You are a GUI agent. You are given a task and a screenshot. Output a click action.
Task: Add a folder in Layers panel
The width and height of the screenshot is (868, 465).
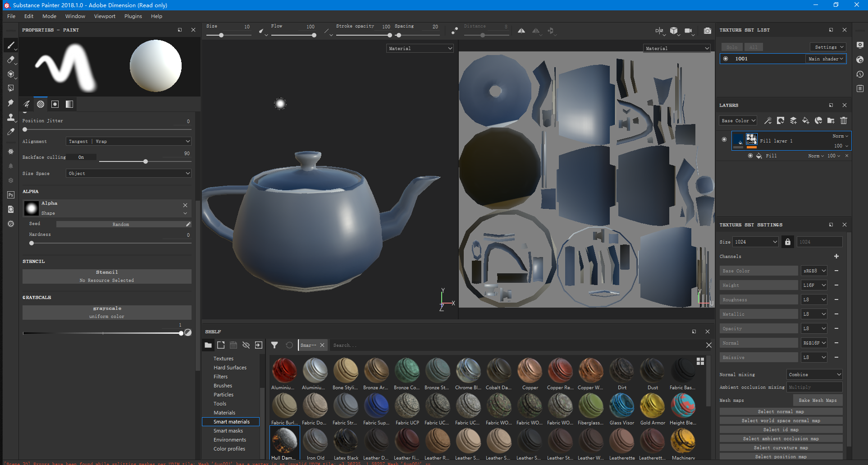831,120
